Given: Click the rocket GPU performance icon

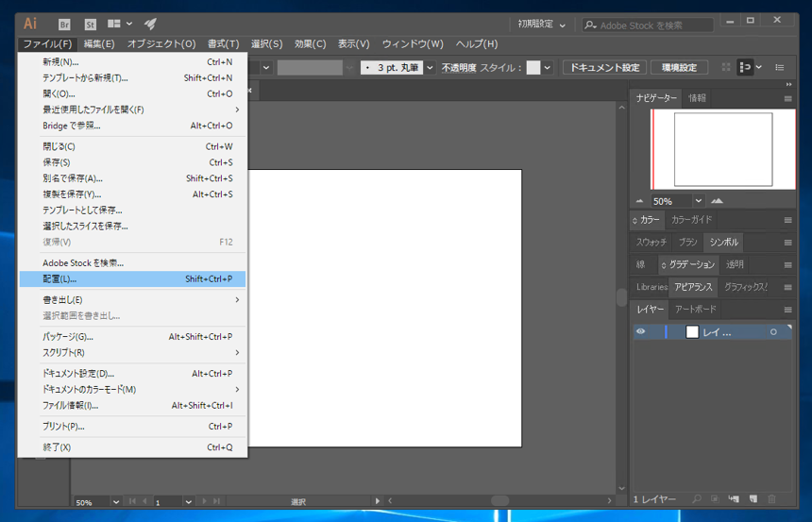Looking at the screenshot, I should [150, 24].
